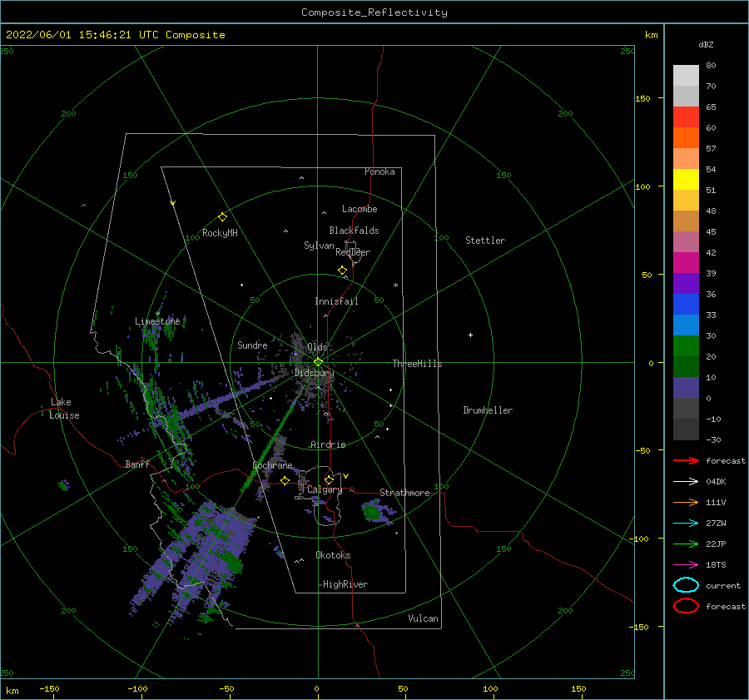The image size is (749, 700).
Task: Click the white plus marker west of Drumheller
Action: click(x=470, y=335)
